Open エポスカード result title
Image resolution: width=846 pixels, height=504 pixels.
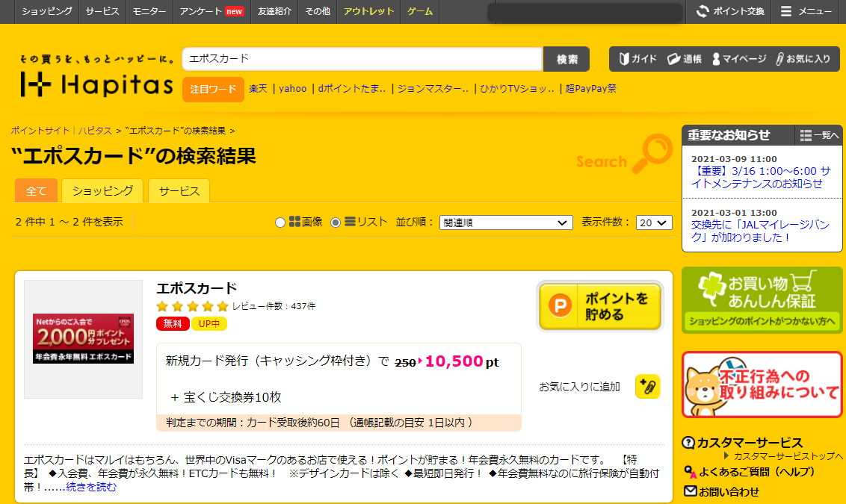tap(197, 288)
